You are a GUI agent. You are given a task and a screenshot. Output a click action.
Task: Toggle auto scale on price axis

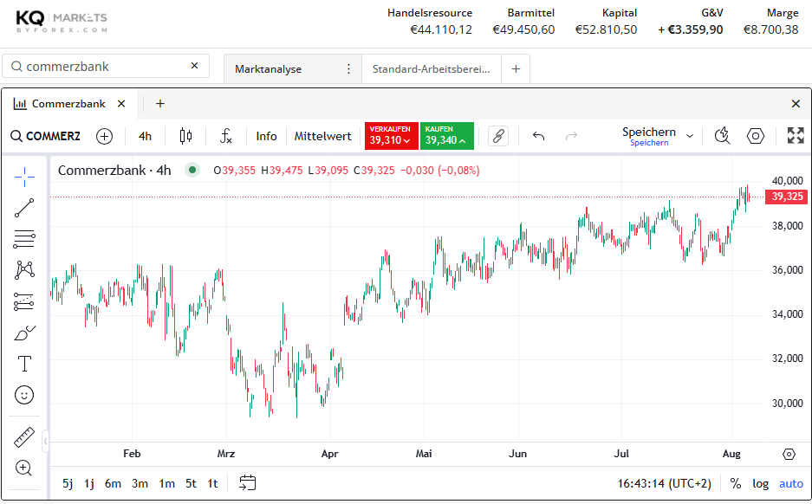point(791,483)
